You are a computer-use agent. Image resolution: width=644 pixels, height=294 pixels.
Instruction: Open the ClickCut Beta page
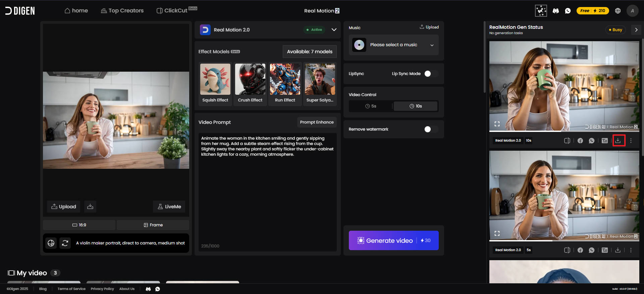click(176, 10)
